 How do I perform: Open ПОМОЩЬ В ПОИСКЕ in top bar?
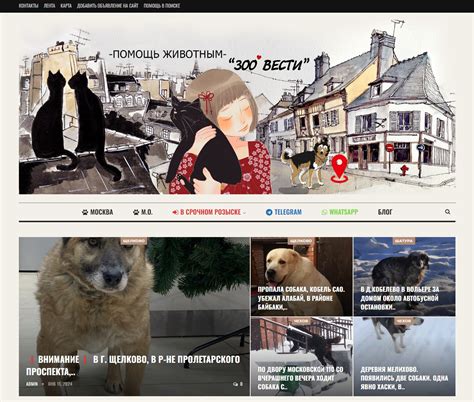tap(162, 6)
